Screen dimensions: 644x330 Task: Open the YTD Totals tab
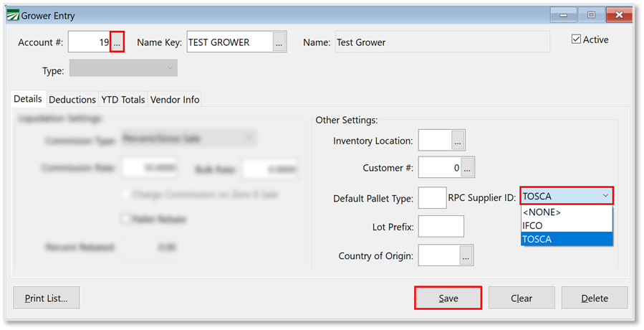pos(123,100)
